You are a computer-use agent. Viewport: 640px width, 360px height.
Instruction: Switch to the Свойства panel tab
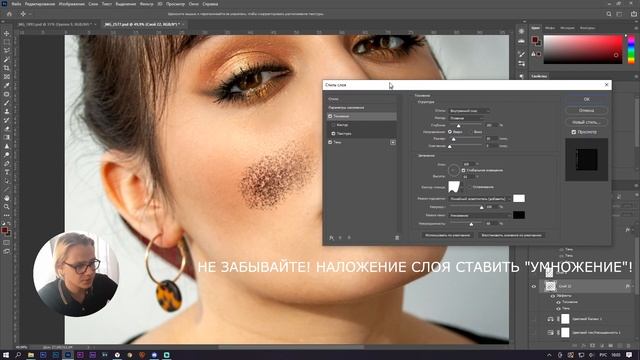click(x=539, y=76)
